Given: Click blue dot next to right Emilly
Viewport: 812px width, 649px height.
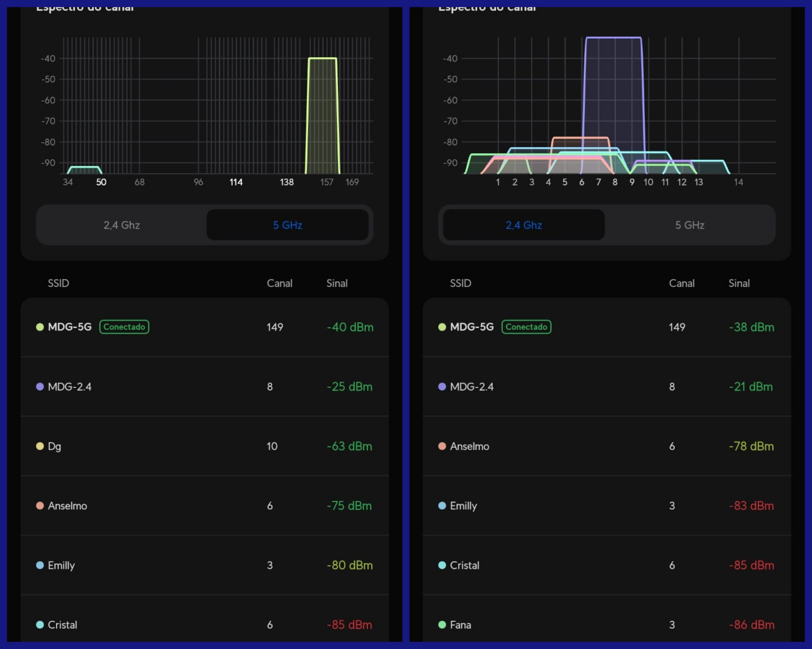Looking at the screenshot, I should coord(442,506).
